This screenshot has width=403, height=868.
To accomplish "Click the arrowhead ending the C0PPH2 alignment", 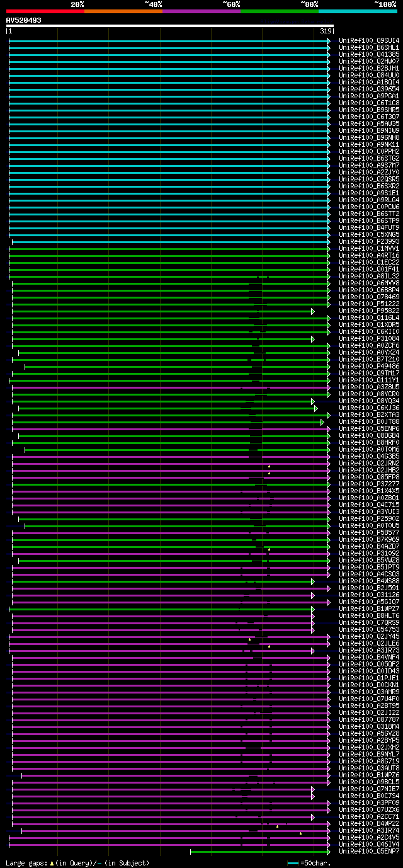I will coord(329,152).
